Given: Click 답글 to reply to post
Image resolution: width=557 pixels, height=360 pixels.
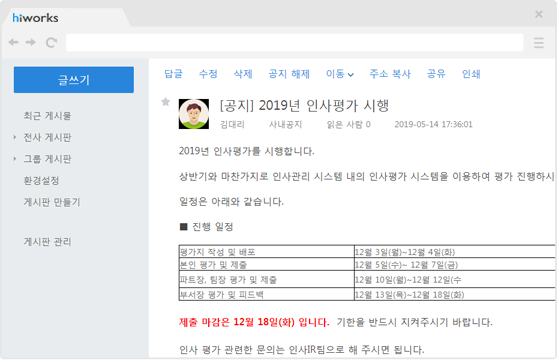Looking at the screenshot, I should click(173, 74).
